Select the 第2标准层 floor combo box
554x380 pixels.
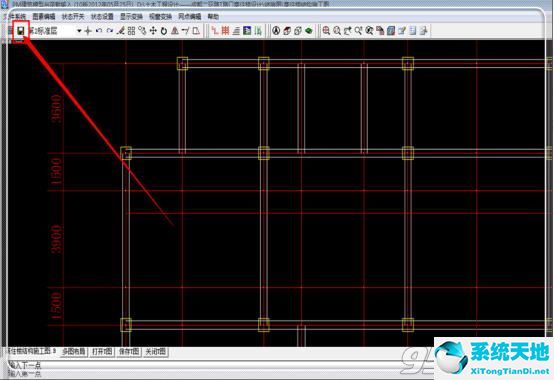55,31
